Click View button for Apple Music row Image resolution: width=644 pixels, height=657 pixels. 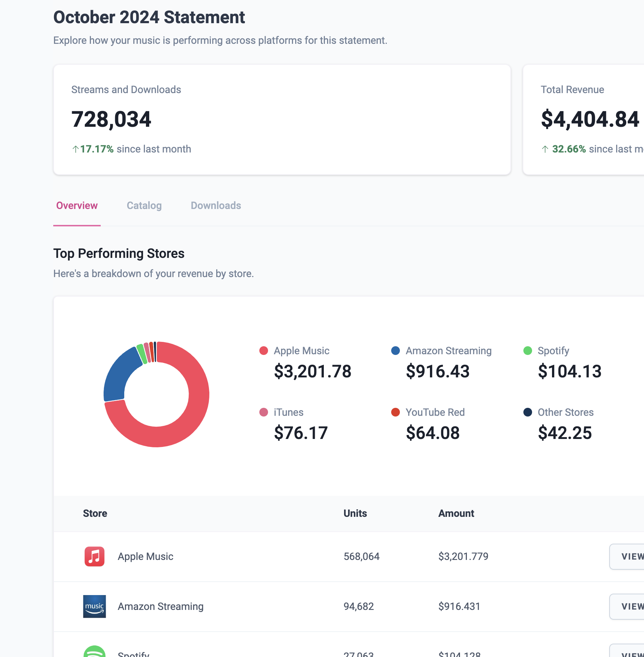[627, 557]
